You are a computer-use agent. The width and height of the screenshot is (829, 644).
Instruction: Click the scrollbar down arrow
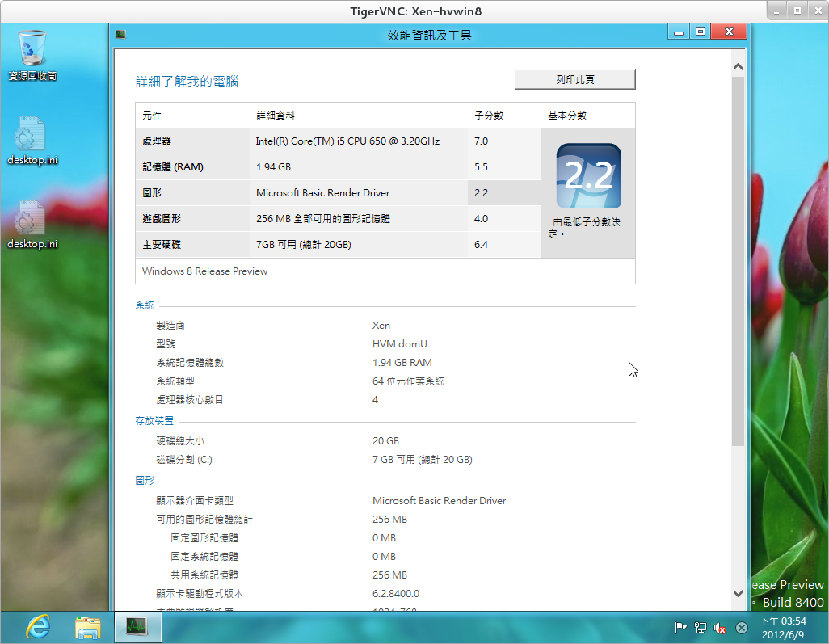coord(738,592)
